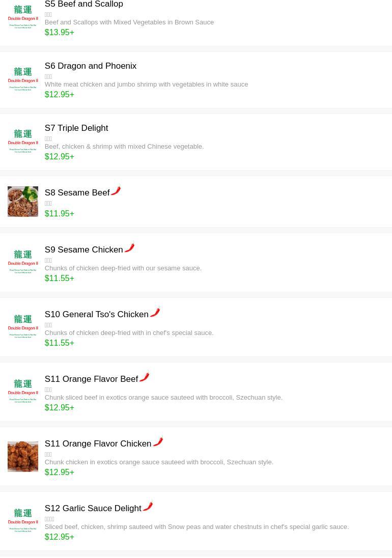Click the S11 Orange Flavor Beef description text
The height and width of the screenshot is (558, 392).
point(163,398)
